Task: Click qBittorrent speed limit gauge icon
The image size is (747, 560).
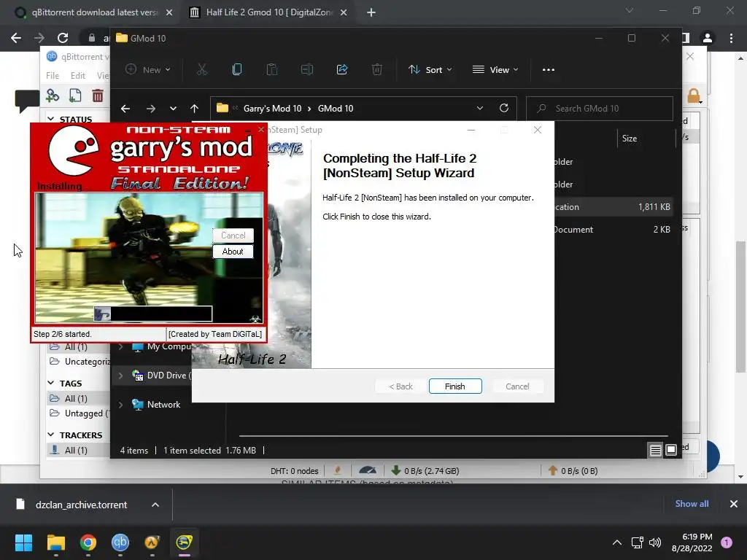Action: [368, 470]
